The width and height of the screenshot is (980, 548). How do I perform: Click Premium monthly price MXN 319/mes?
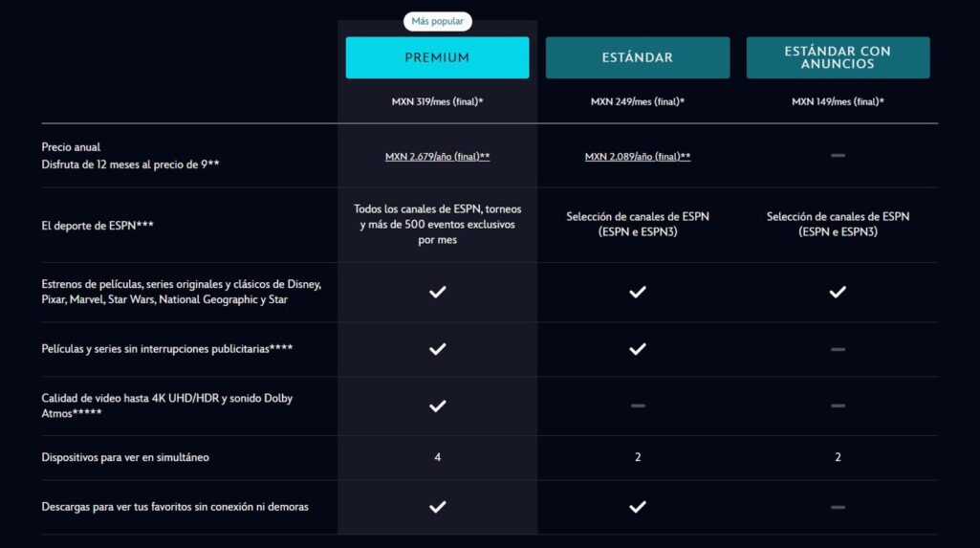coord(437,101)
